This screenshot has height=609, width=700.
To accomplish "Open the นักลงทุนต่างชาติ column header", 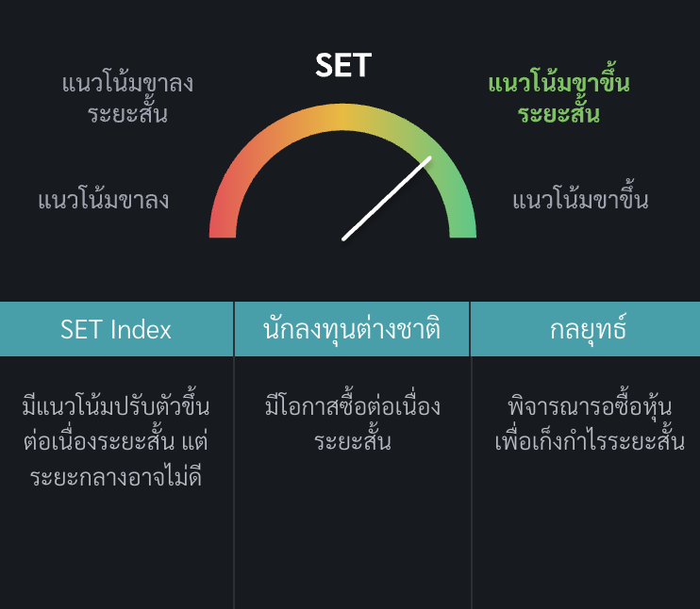I will pyautogui.click(x=352, y=329).
